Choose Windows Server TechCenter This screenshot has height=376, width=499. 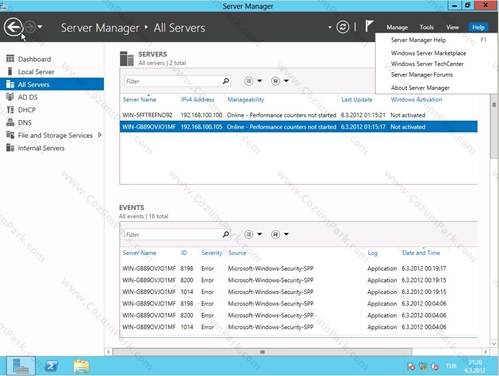pyautogui.click(x=427, y=64)
